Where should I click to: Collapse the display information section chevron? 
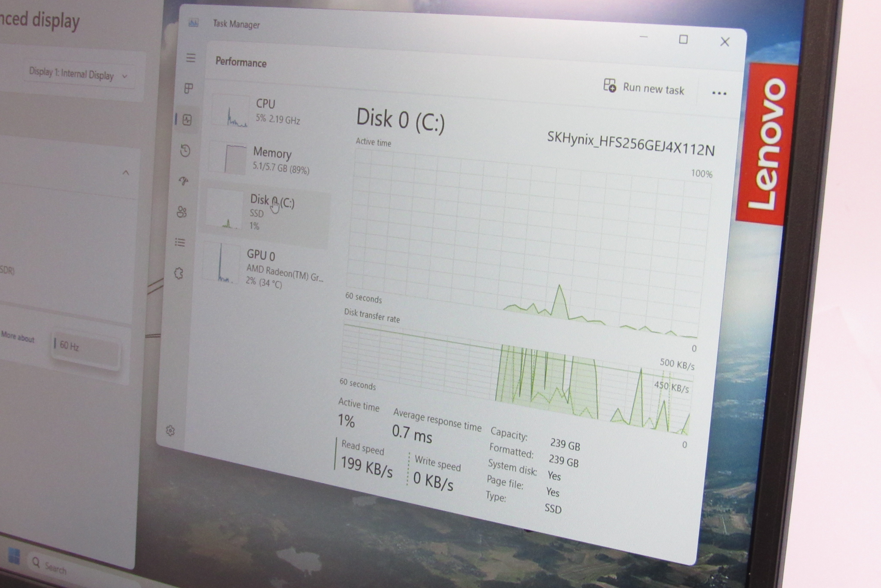tap(126, 173)
